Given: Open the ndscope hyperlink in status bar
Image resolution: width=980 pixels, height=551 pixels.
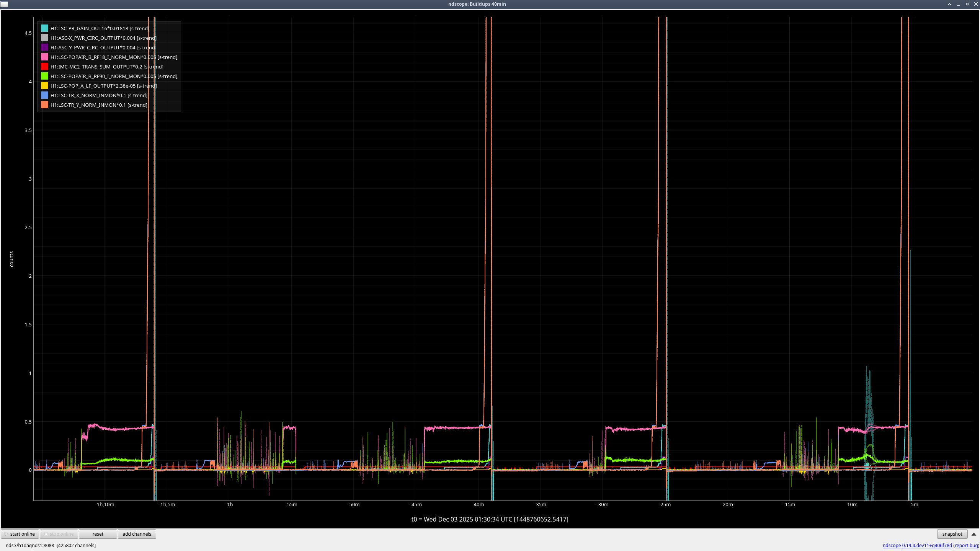Looking at the screenshot, I should tap(891, 546).
